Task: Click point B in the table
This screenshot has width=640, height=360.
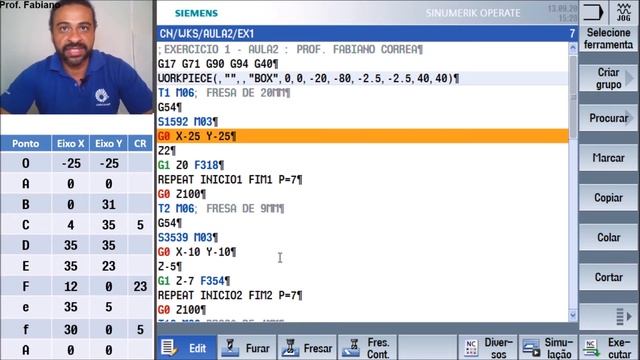Action: [x=26, y=204]
